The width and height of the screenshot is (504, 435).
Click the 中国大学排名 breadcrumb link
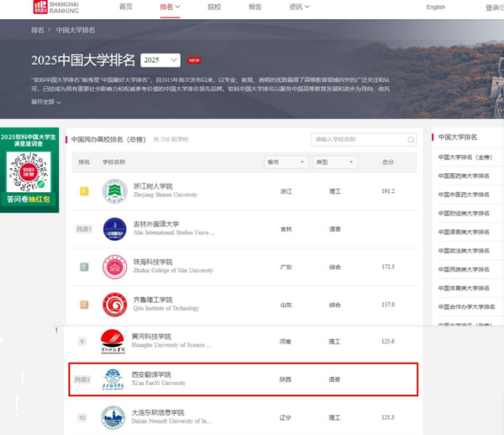click(x=75, y=30)
